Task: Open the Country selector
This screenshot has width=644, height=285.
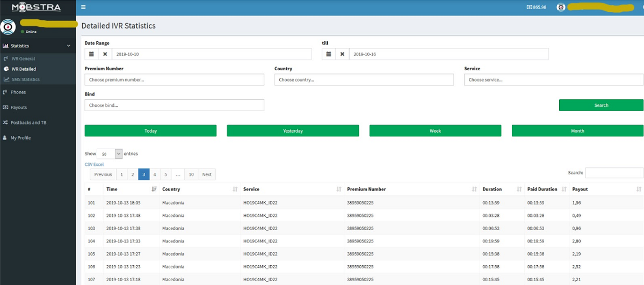Action: point(364,79)
